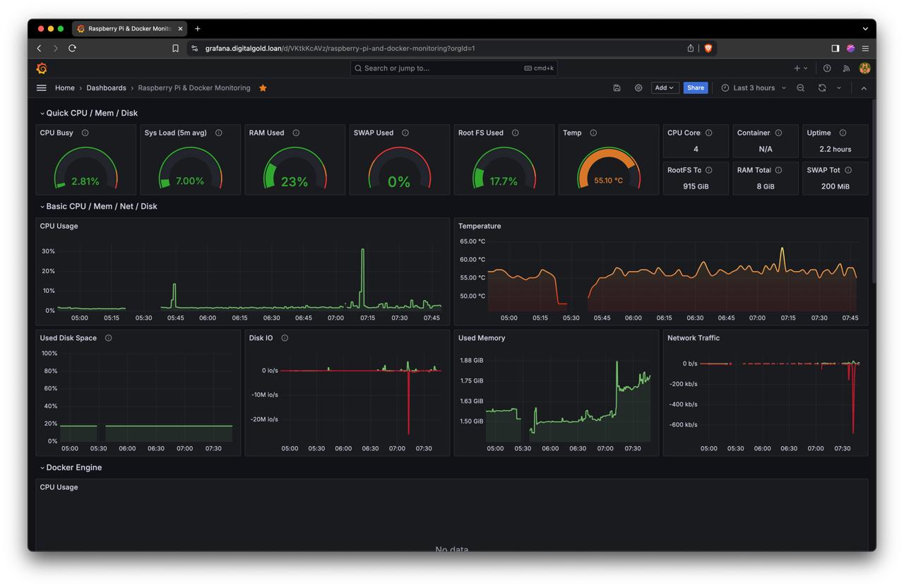This screenshot has height=588, width=904.
Task: Star toggle for the dashboard favorite
Action: point(263,88)
